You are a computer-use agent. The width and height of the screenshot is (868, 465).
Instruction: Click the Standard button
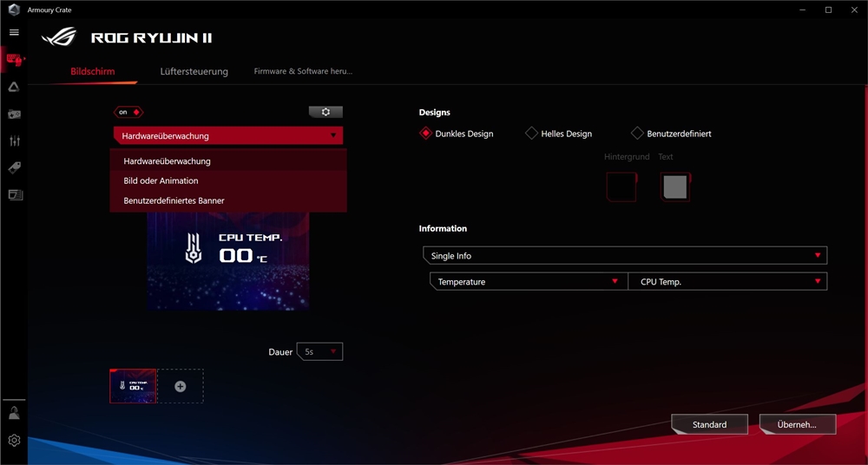click(x=709, y=424)
